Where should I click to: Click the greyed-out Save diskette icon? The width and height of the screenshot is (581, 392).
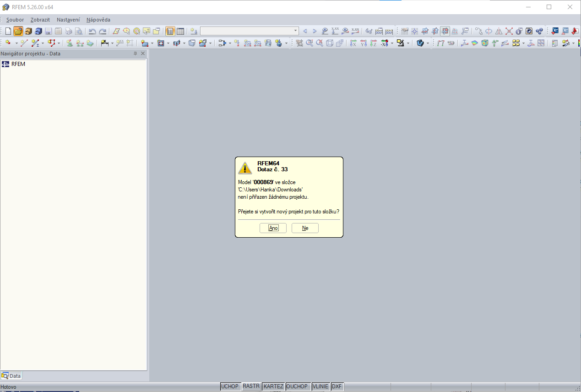(x=48, y=31)
